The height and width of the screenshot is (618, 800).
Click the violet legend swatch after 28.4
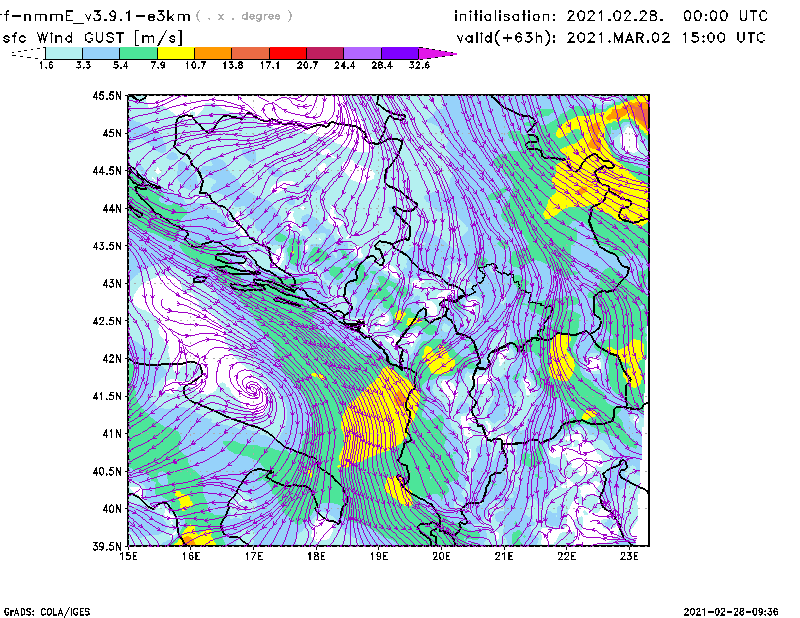click(399, 53)
